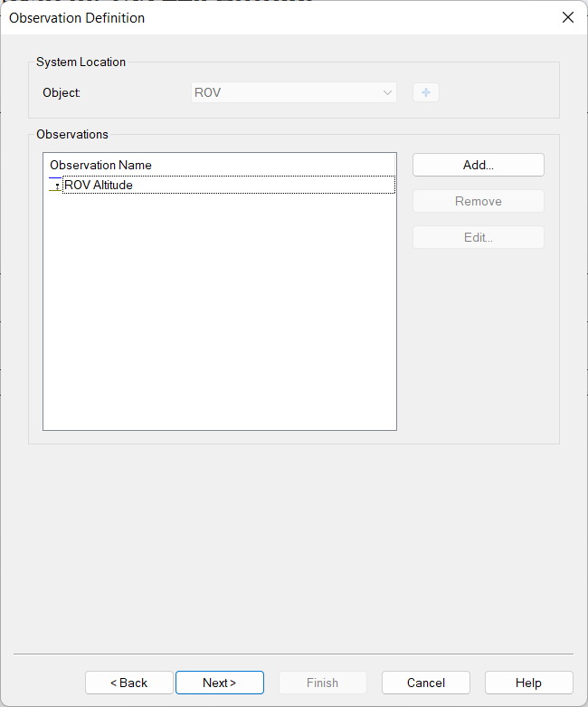588x707 pixels.
Task: Click the plus icon next to Object
Action: coord(426,92)
